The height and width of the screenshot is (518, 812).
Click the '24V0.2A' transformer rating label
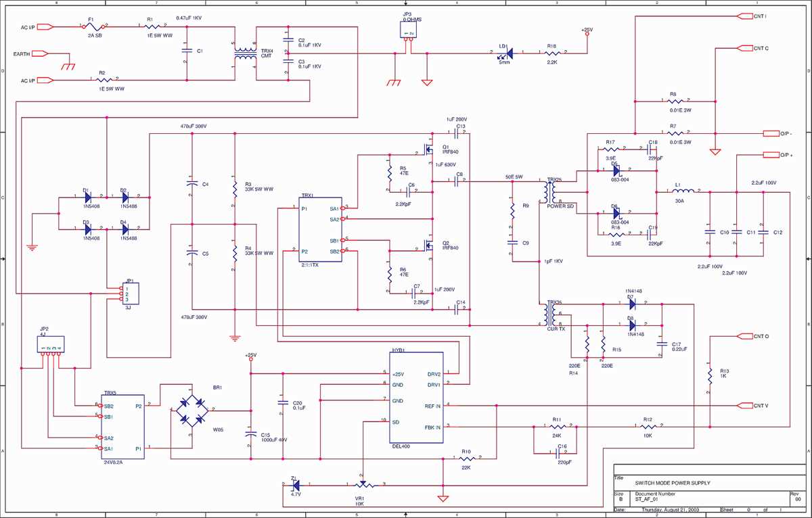[114, 463]
